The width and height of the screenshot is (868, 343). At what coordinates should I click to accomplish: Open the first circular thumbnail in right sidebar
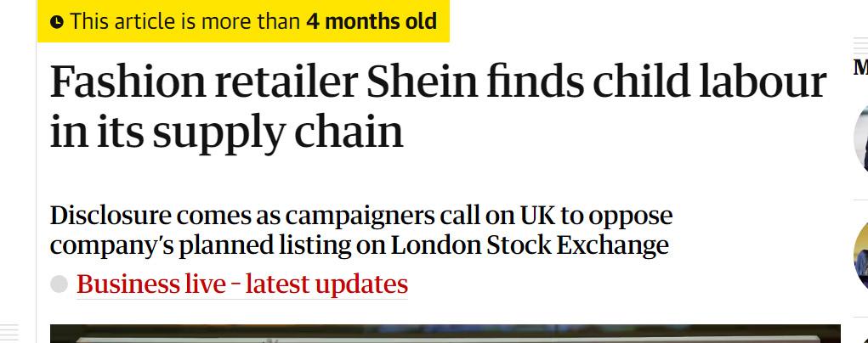[861, 140]
